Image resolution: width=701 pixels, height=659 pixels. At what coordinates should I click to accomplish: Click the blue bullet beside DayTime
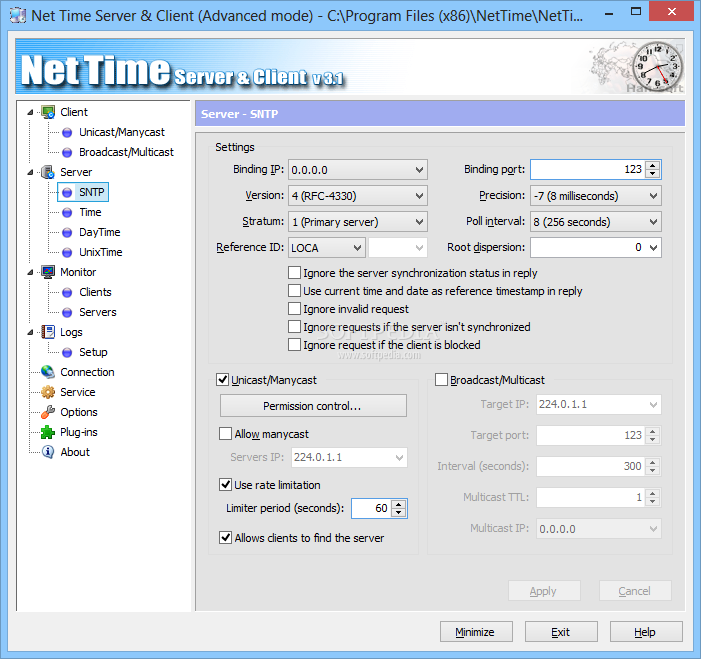(x=67, y=232)
